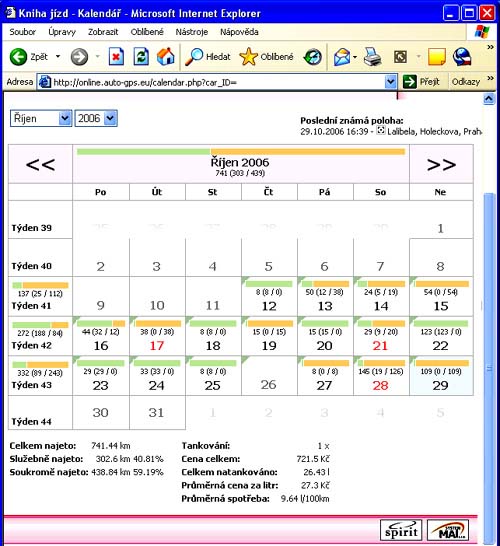Open the Back button history dropdown arrow
The width and height of the screenshot is (500, 546).
click(58, 56)
